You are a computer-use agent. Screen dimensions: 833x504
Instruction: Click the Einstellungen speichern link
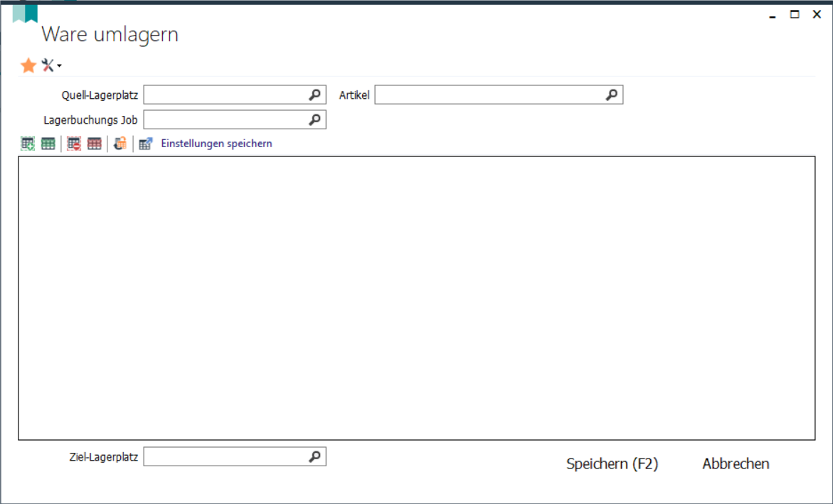(x=216, y=144)
